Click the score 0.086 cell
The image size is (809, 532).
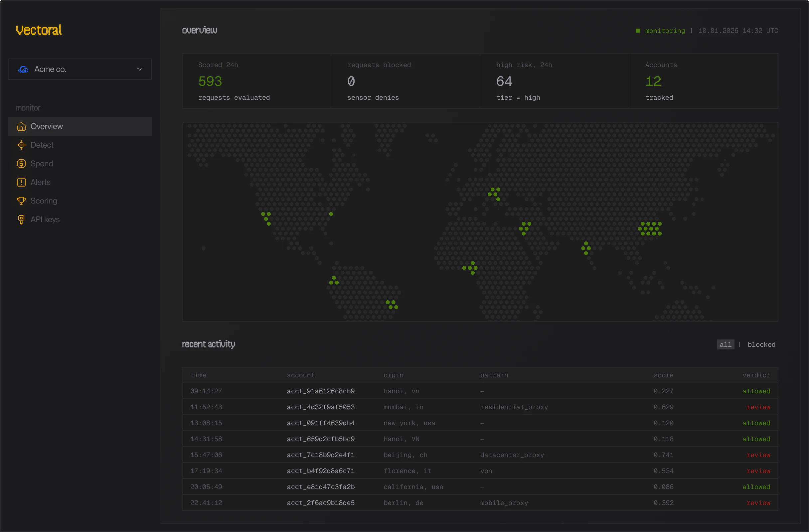coord(664,487)
